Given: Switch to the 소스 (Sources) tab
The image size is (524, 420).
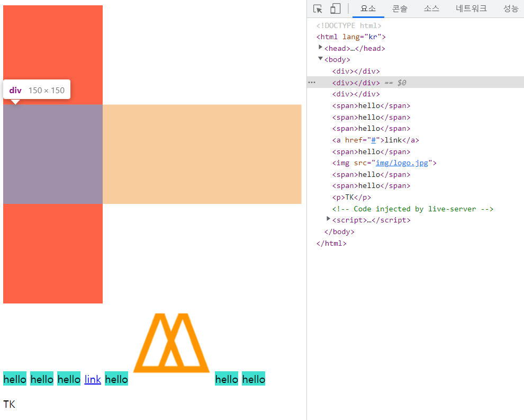Looking at the screenshot, I should tap(431, 8).
